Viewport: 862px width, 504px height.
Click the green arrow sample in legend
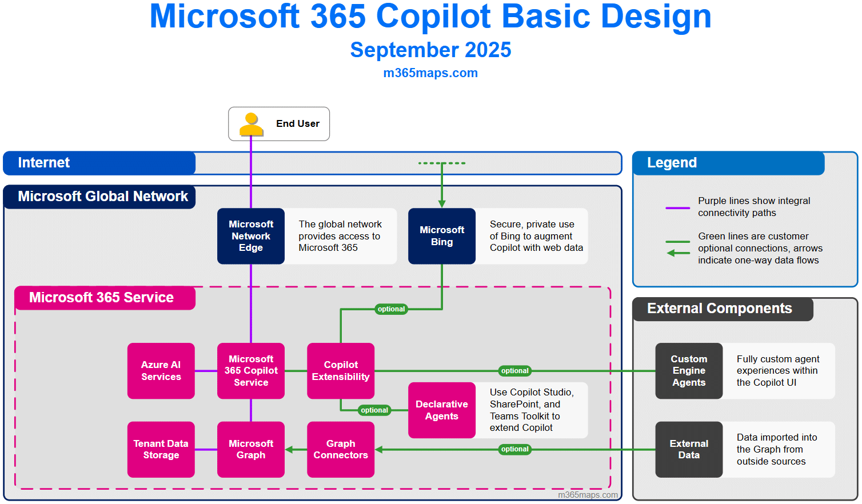(678, 253)
